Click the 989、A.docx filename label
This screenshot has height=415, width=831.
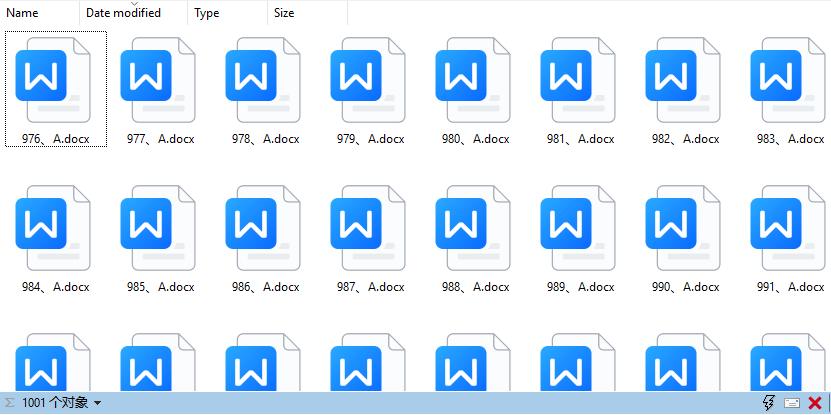click(x=580, y=287)
